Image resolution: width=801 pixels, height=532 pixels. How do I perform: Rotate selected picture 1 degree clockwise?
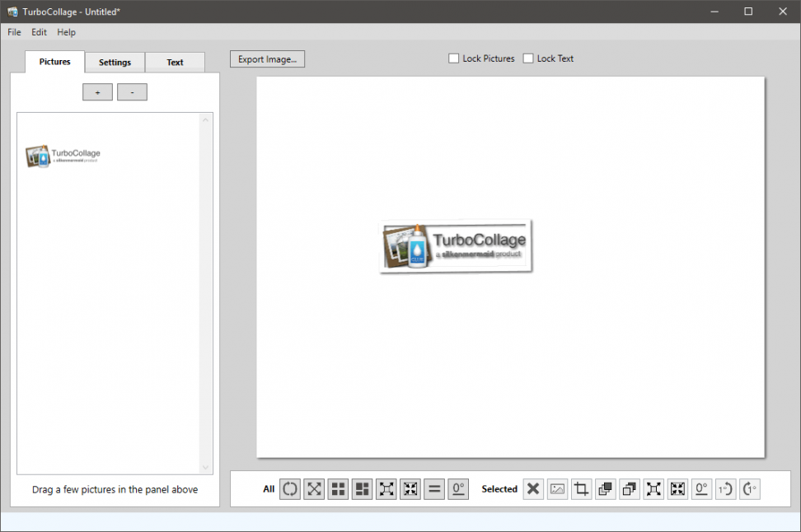point(749,488)
